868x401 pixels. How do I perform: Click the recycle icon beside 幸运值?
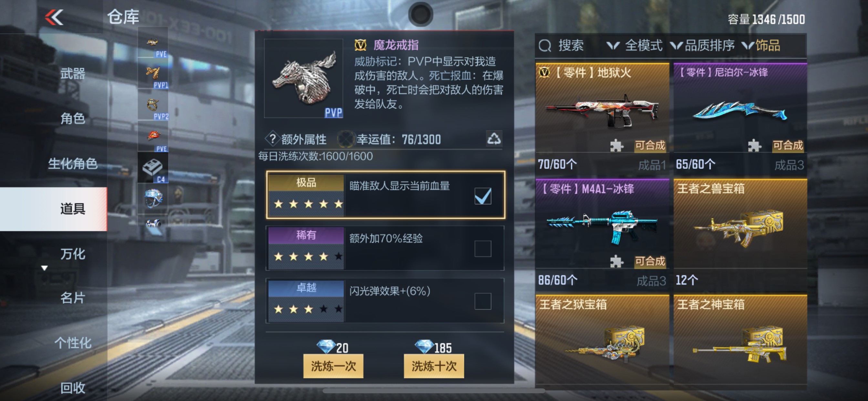point(494,139)
